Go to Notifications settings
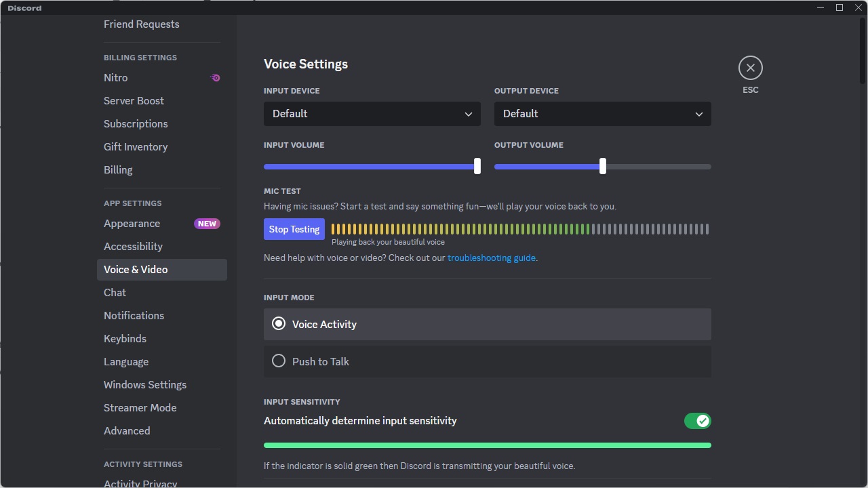Viewport: 868px width, 488px height. click(134, 316)
